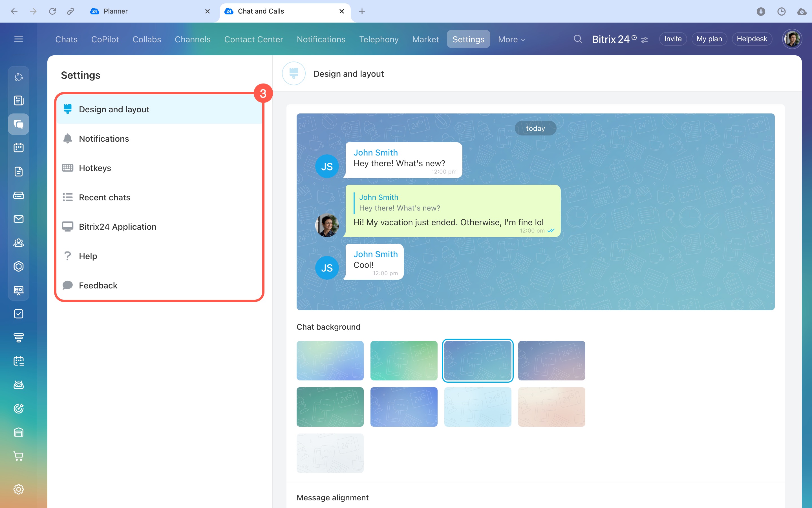Open the collaboration circle icon in sidebar
Screen dimensions: 812x508
(18, 77)
